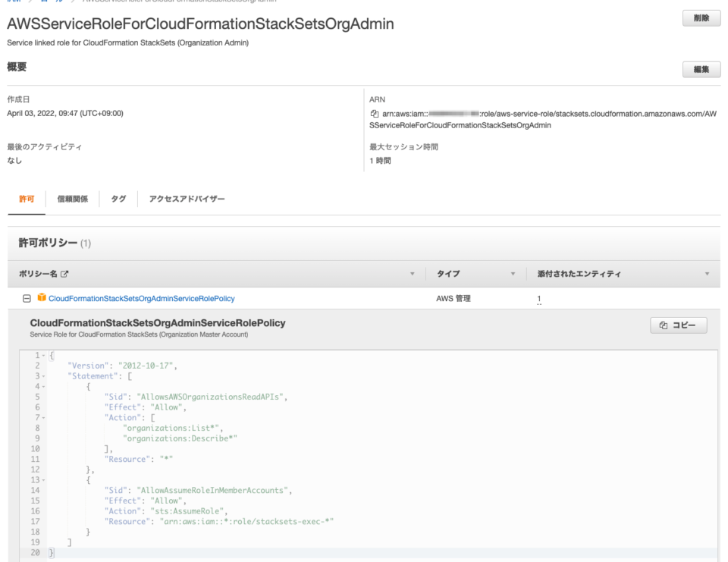Click the コピー icon to copy the policy JSON
This screenshot has width=728, height=562.
coord(678,325)
